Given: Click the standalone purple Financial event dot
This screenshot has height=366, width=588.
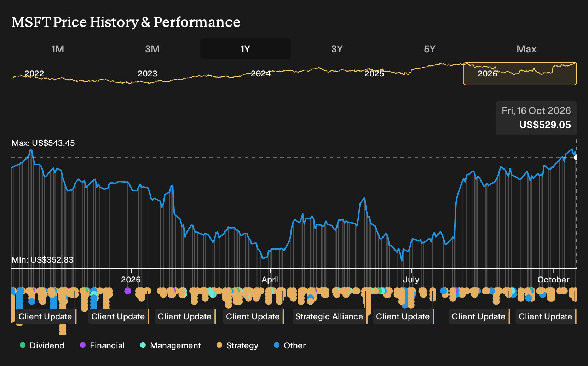Looking at the screenshot, I should point(128,291).
